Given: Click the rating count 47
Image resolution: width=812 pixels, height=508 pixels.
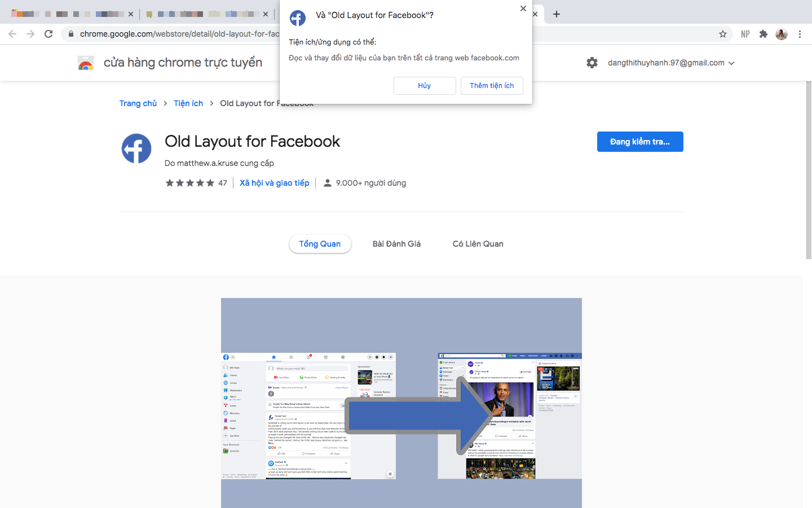Looking at the screenshot, I should [x=223, y=183].
